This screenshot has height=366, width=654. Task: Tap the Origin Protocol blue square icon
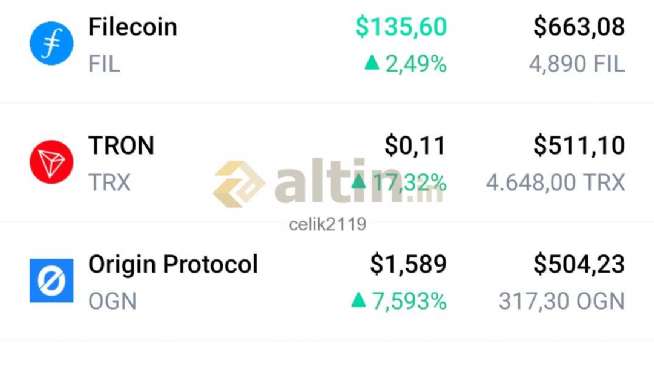point(52,281)
